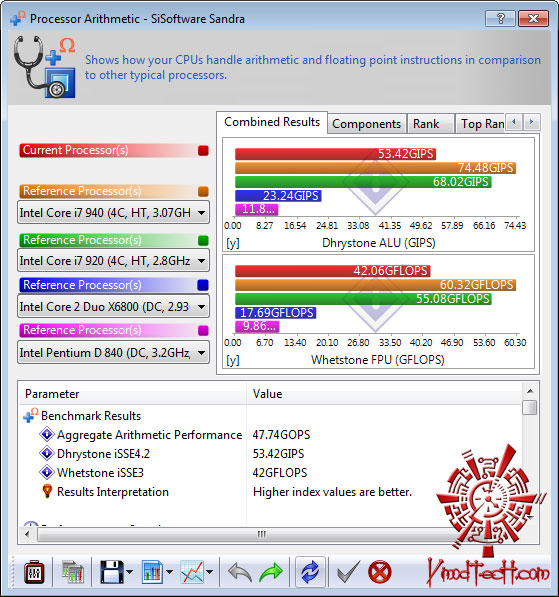Screen dimensions: 559x597
Task: Click the Processor Arithmetic title bar icon
Action: 18,18
